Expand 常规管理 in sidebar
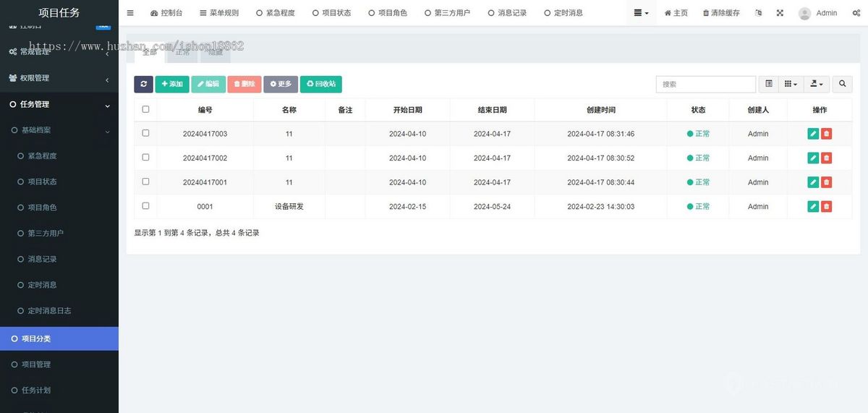868x413 pixels. point(59,52)
